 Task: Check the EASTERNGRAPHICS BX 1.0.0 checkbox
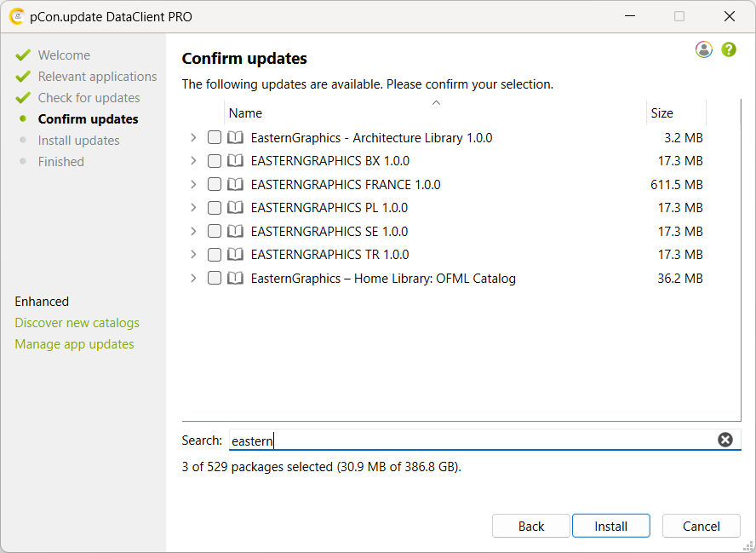point(215,161)
